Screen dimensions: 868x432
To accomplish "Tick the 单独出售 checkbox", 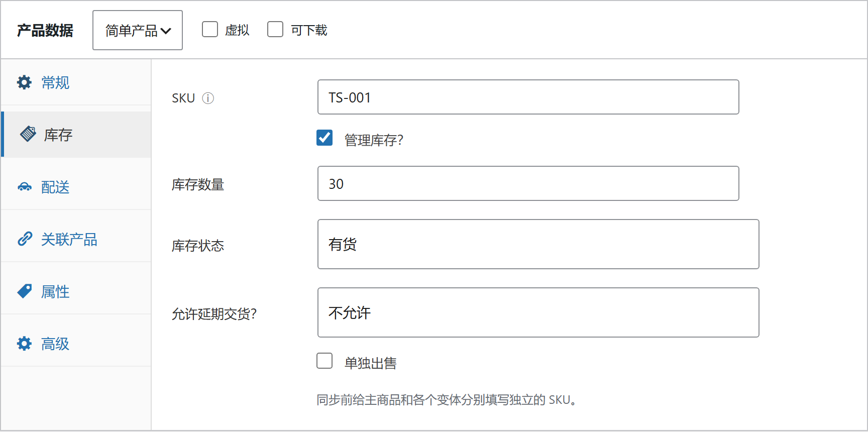I will [324, 361].
